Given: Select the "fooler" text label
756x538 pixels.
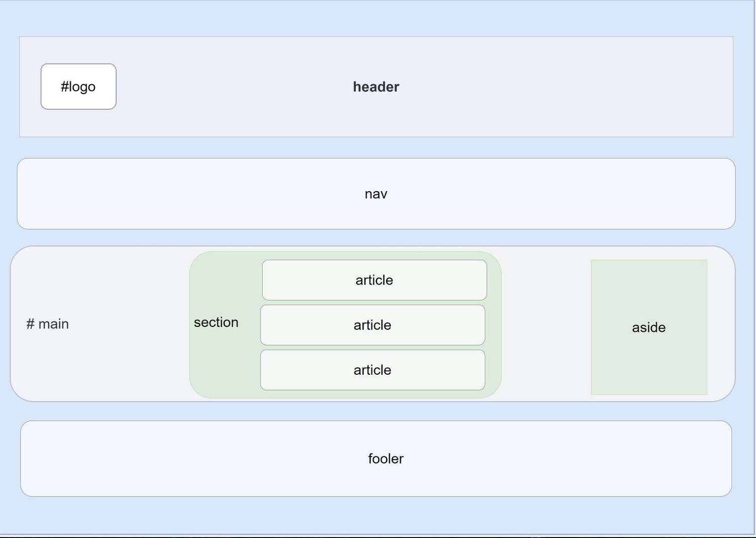Looking at the screenshot, I should (385, 459).
